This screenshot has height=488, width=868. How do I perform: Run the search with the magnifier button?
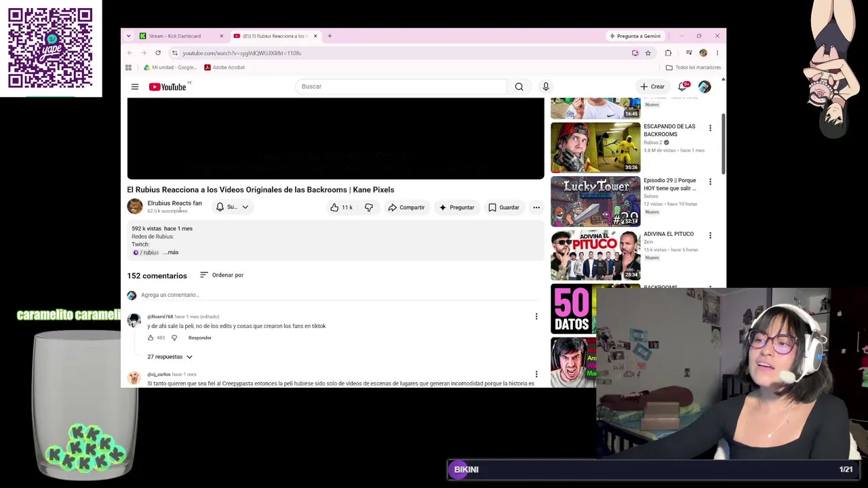coord(519,87)
